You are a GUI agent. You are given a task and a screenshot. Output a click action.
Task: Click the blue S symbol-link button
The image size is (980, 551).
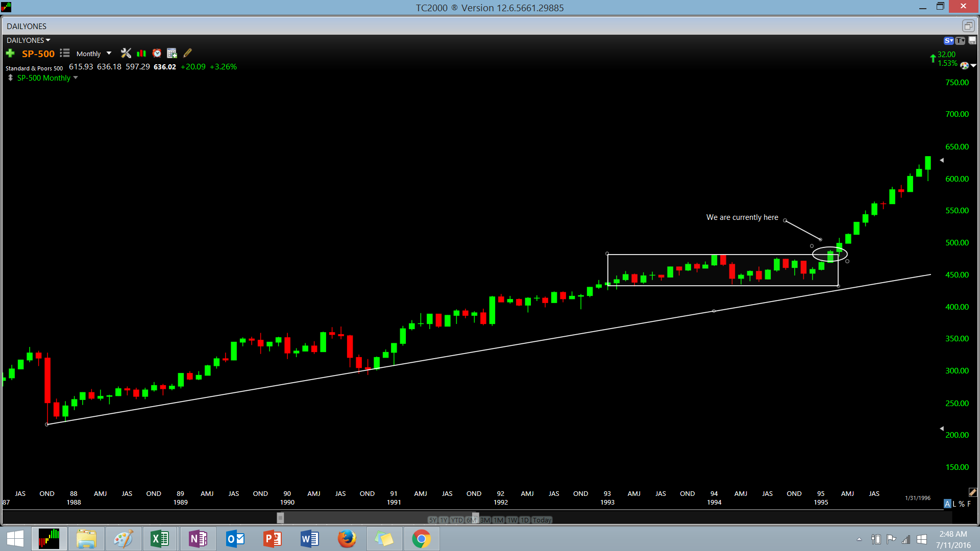click(949, 41)
